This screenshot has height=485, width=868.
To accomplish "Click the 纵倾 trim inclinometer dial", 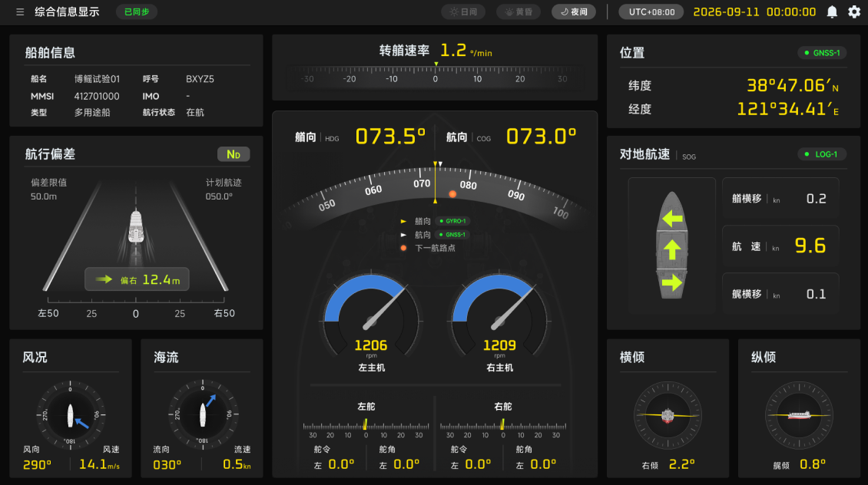I will [x=799, y=414].
